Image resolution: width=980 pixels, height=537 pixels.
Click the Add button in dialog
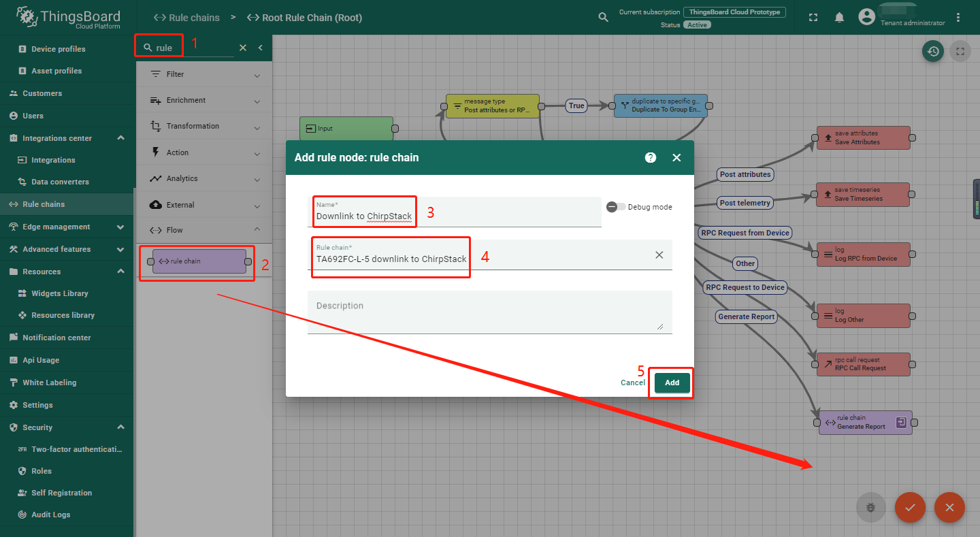[672, 383]
